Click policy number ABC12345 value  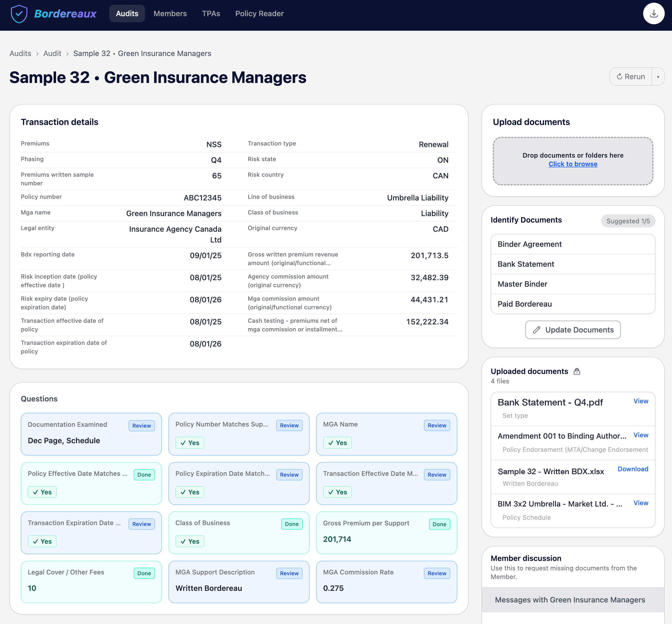point(203,198)
